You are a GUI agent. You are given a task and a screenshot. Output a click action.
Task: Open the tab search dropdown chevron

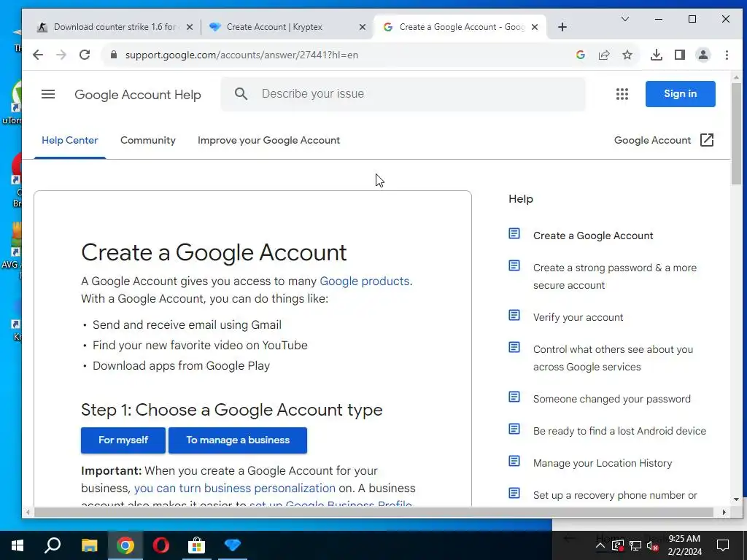point(625,19)
